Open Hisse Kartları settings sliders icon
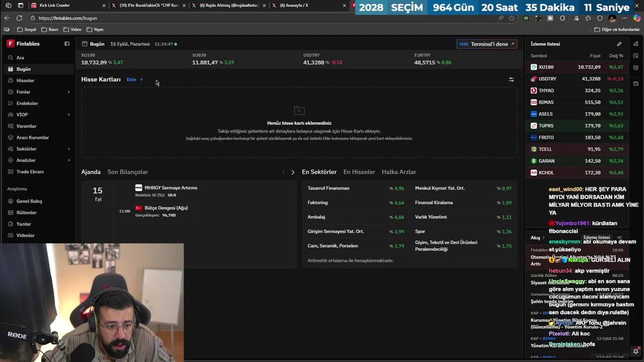The image size is (644, 362). tap(511, 79)
